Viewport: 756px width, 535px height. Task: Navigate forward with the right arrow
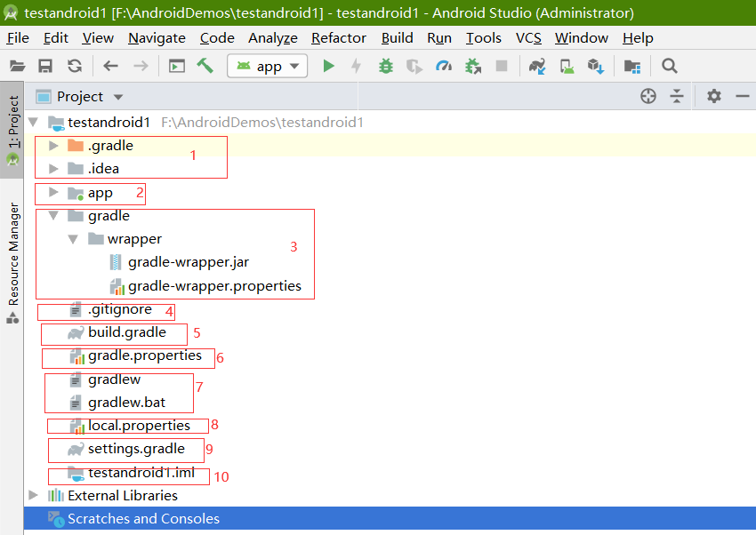click(141, 66)
